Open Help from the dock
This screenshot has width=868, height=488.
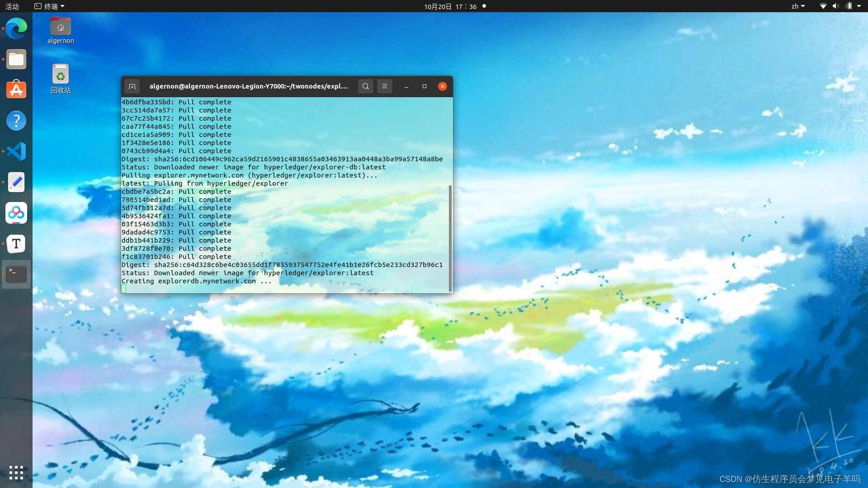[16, 121]
